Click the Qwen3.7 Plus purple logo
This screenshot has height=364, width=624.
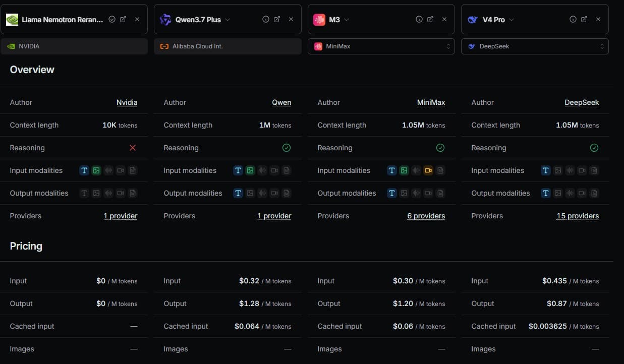(x=165, y=20)
